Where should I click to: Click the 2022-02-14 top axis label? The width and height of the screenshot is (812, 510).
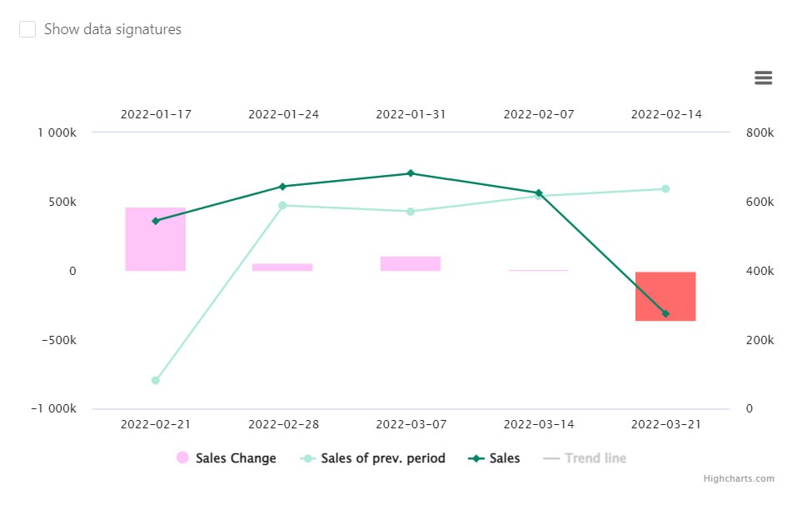click(666, 114)
